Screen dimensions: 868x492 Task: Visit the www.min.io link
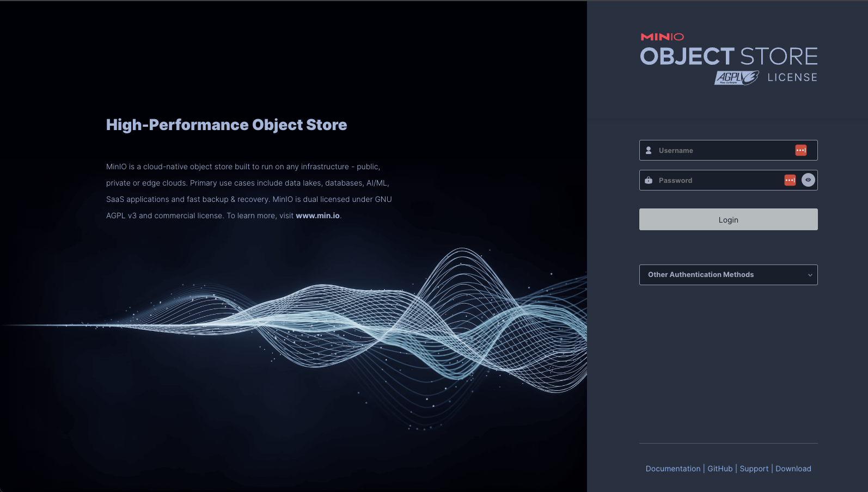pyautogui.click(x=317, y=216)
